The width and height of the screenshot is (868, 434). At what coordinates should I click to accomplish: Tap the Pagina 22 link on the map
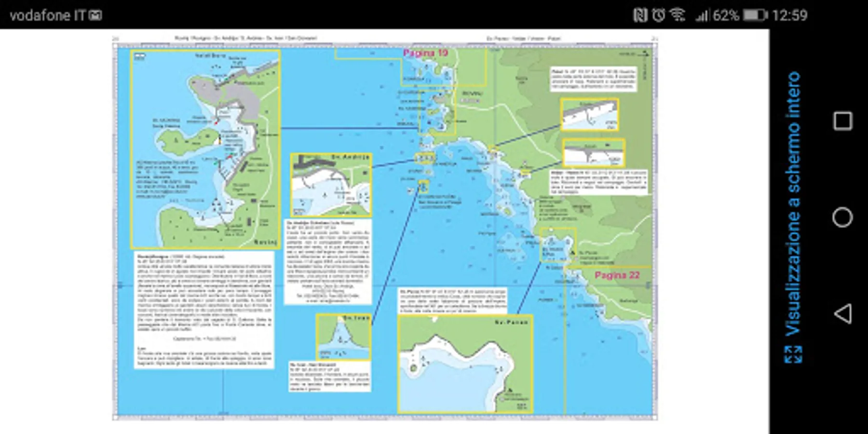coord(617,275)
